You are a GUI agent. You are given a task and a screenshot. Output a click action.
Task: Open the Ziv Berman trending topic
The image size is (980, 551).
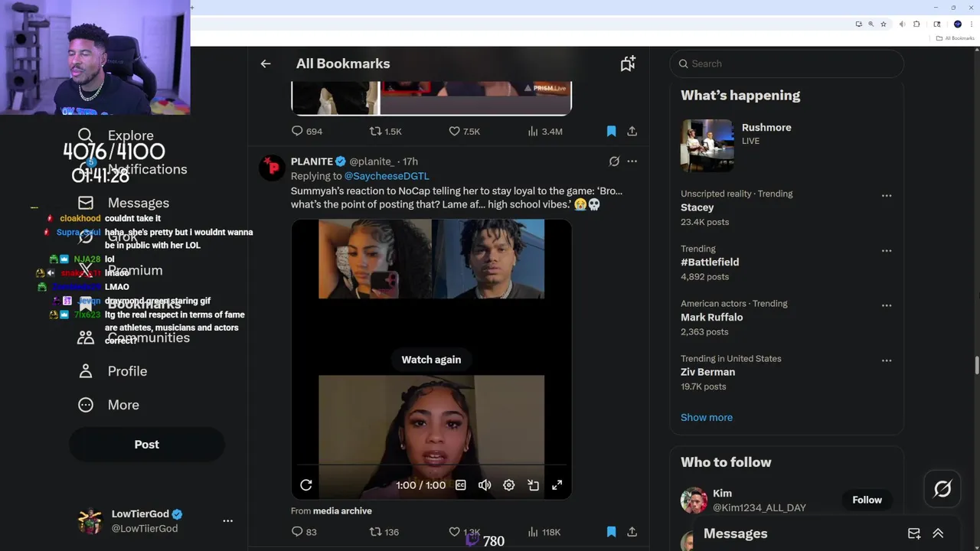click(x=708, y=373)
